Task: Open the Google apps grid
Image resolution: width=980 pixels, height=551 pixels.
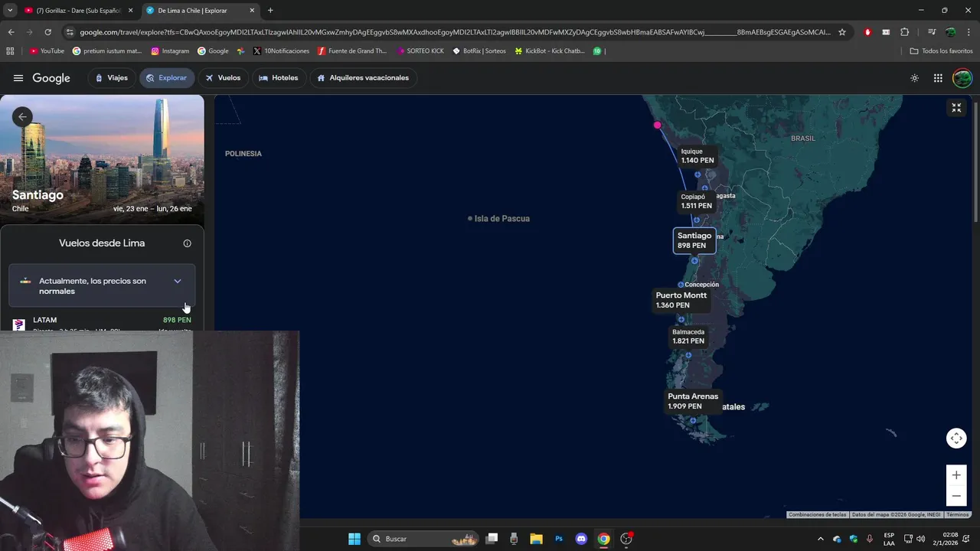Action: click(x=938, y=78)
